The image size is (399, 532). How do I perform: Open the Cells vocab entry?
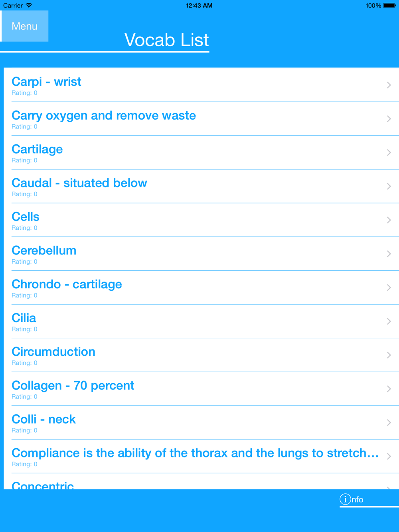coord(201,220)
